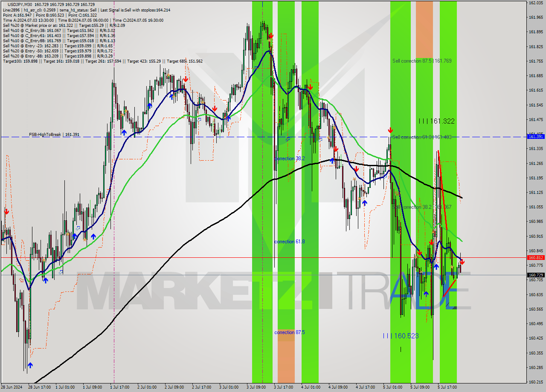Click the blue 'correction 87.5' label
The image size is (546, 392).
(290, 332)
